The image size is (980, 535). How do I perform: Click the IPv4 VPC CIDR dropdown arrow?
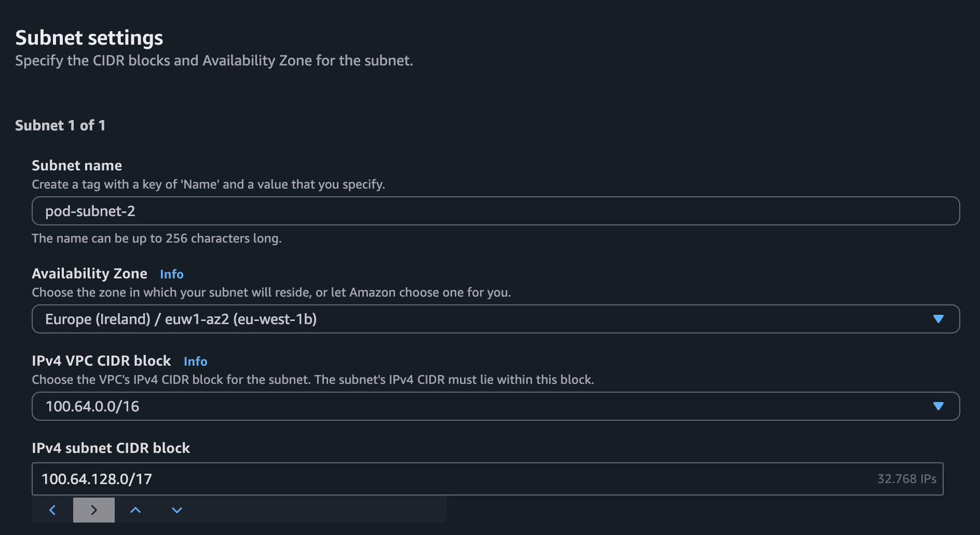point(938,406)
